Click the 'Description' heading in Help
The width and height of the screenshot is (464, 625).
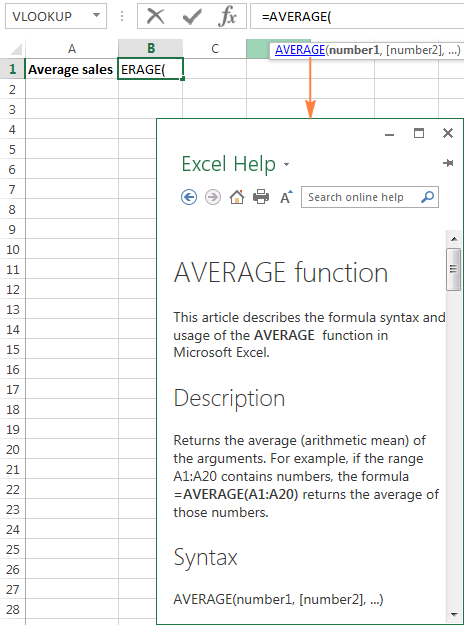(x=230, y=398)
